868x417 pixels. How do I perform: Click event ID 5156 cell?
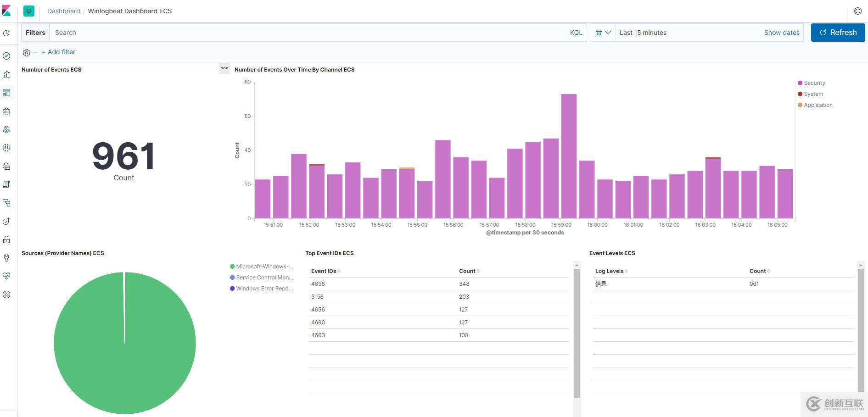318,297
